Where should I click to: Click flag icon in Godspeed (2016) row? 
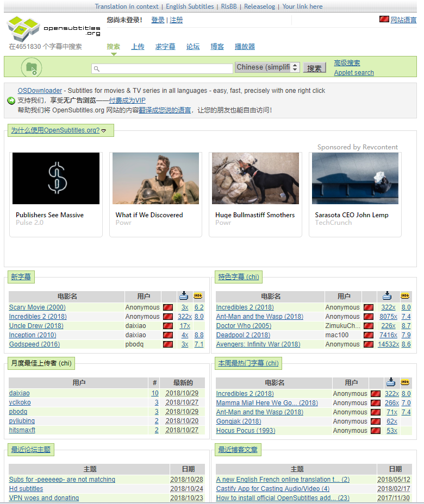tap(168, 344)
